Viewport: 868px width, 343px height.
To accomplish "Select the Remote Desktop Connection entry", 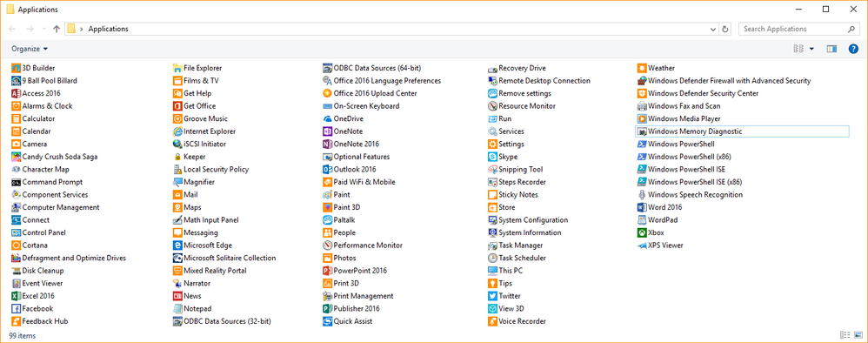I will [539, 81].
